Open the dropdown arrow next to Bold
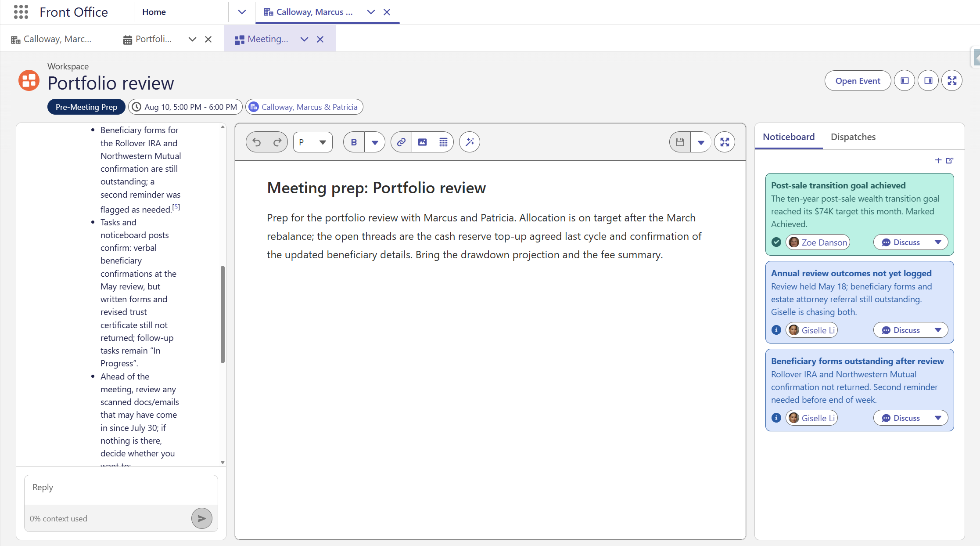Viewport: 980px width, 546px height. click(375, 142)
